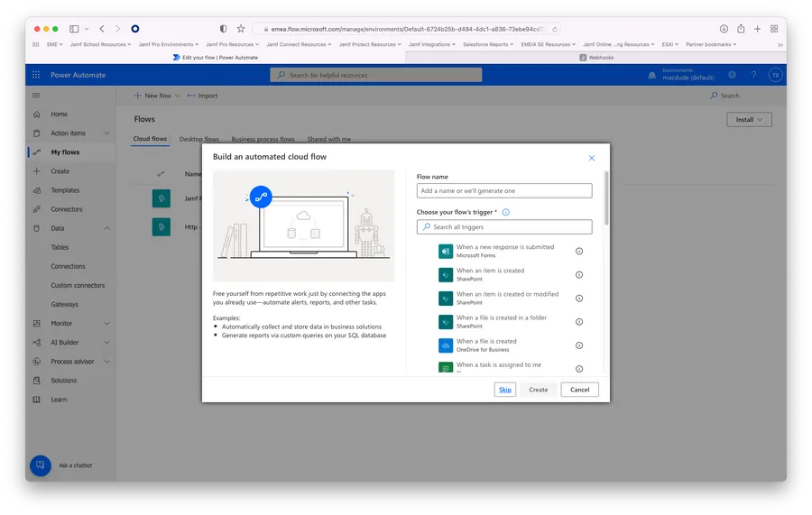Viewport: 812px width, 515px height.
Task: Click the Templates icon in sidebar
Action: [x=36, y=190]
